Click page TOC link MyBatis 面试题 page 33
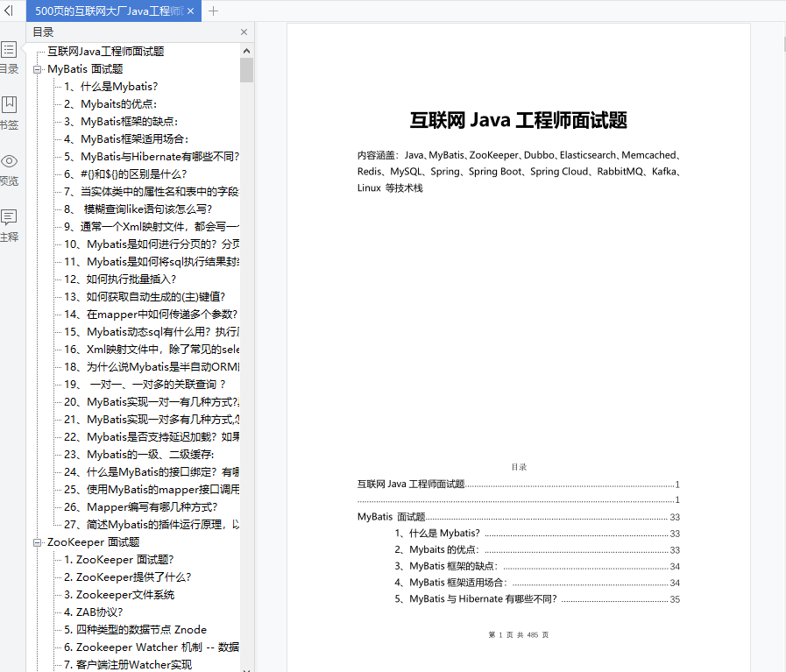The image size is (786, 672). [x=519, y=517]
